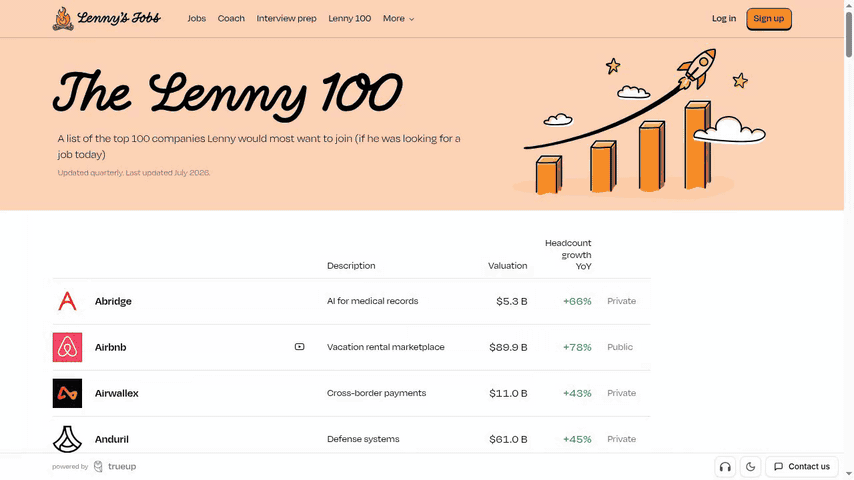Open the Anduril company logo

coord(67,439)
